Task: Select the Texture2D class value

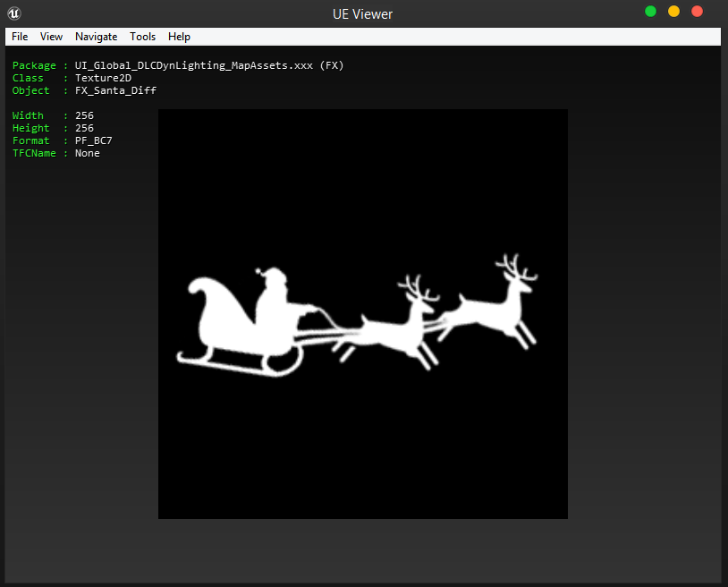Action: click(x=103, y=78)
